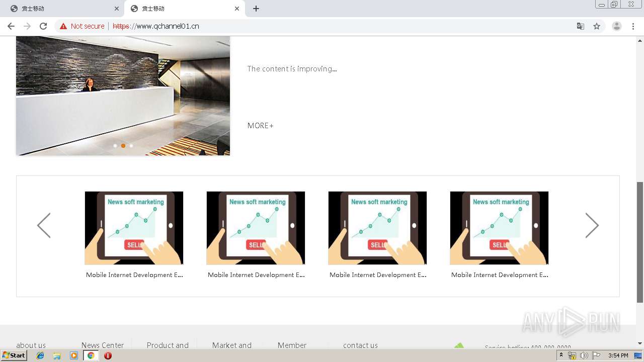This screenshot has height=362, width=644.
Task: Go back to the previous page
Action: (x=11, y=26)
